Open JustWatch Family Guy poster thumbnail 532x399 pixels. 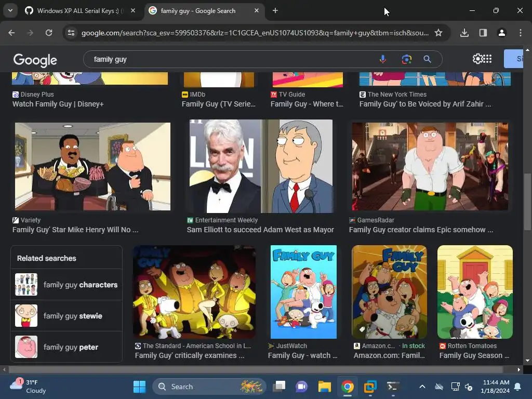[x=303, y=292]
